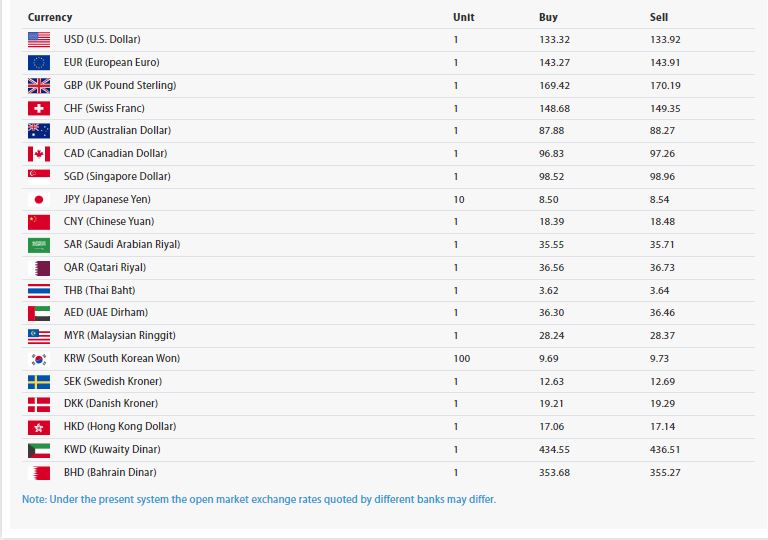The width and height of the screenshot is (768, 540).
Task: Click the Hong Kong flag icon
Action: point(39,427)
